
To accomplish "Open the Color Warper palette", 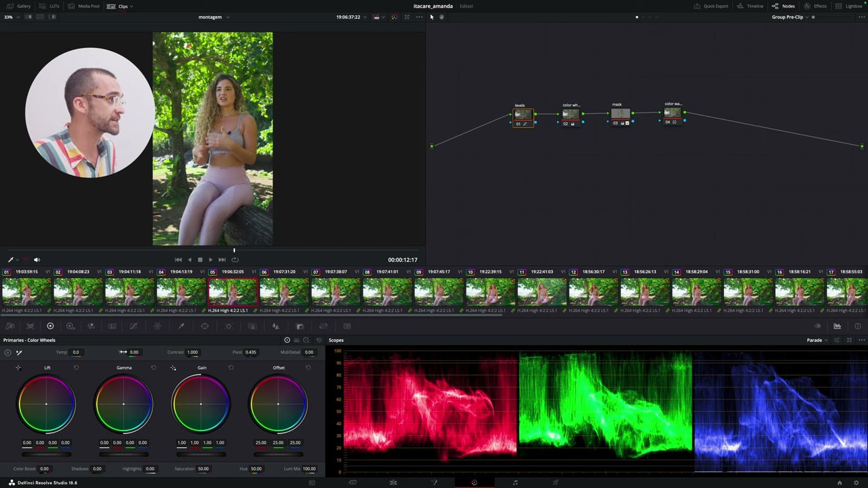I will pos(157,326).
